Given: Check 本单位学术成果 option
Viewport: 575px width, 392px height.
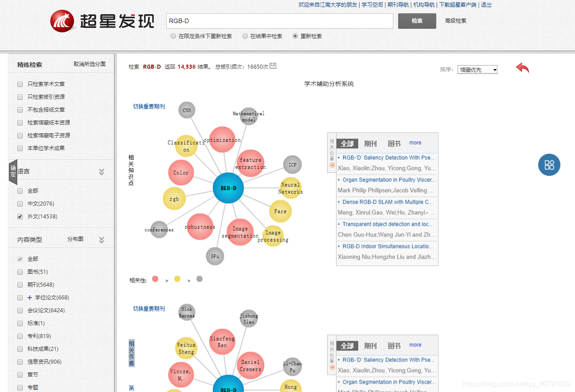Looking at the screenshot, I should 20,148.
